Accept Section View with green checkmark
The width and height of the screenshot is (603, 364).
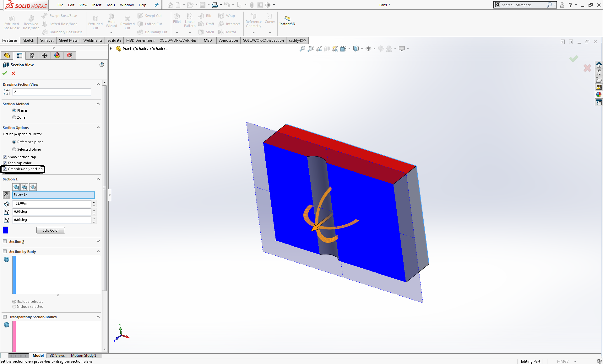tap(5, 73)
